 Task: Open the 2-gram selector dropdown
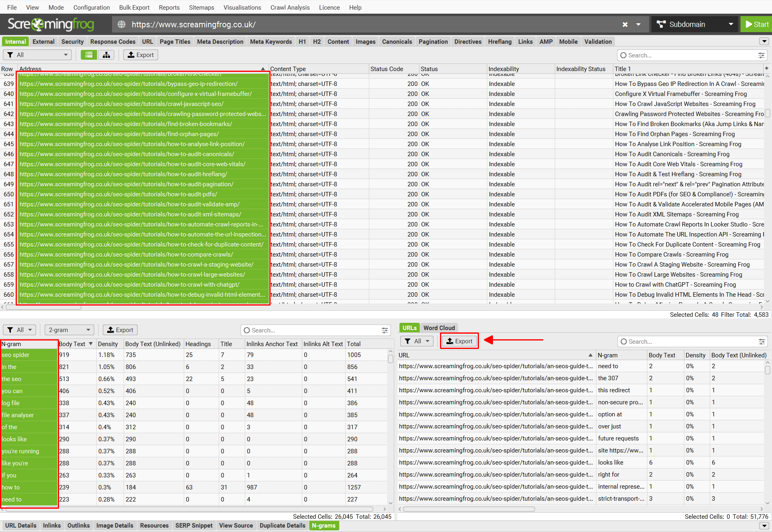(69, 330)
